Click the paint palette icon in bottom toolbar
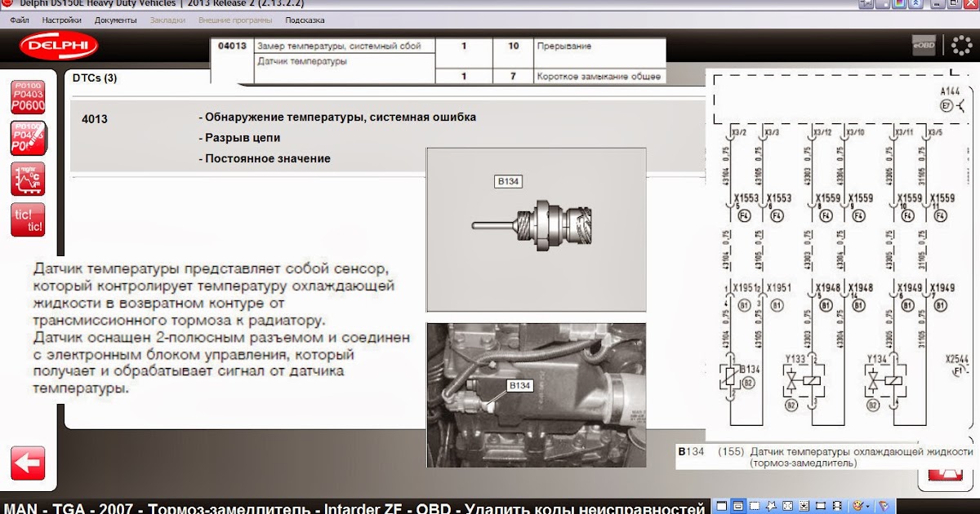 (857, 507)
